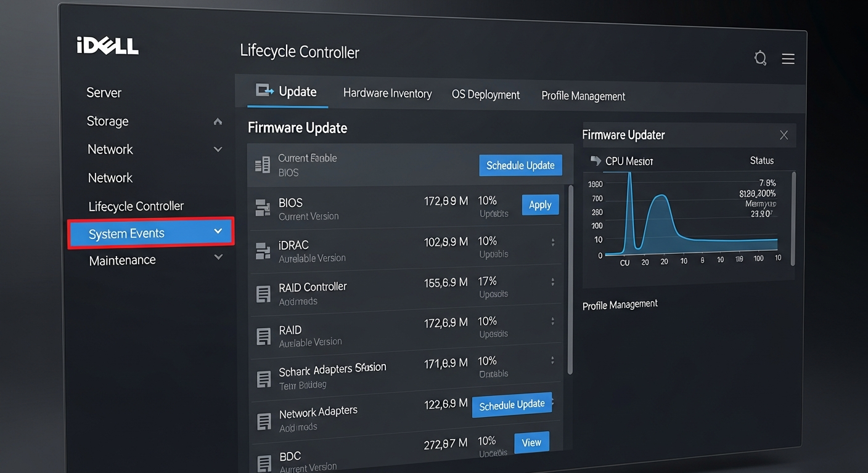Click the Update tab's export icon
Viewport: 868px width, 473px height.
[264, 90]
